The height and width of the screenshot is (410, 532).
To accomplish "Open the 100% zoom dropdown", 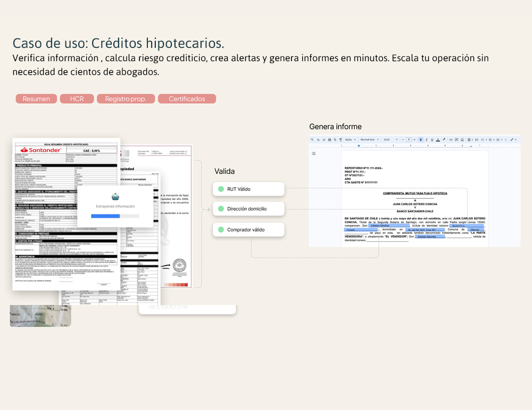I will click(350, 140).
